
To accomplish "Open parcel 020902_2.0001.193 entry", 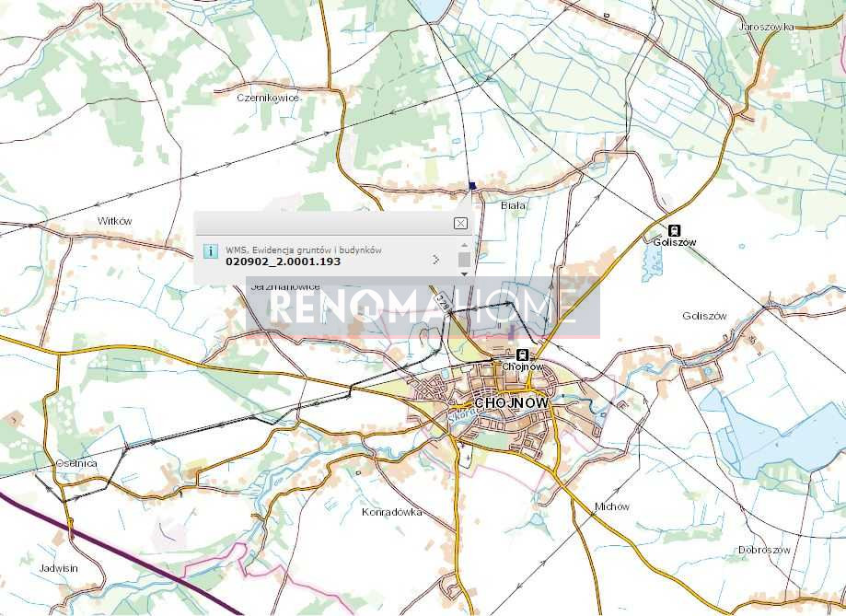I will point(284,262).
